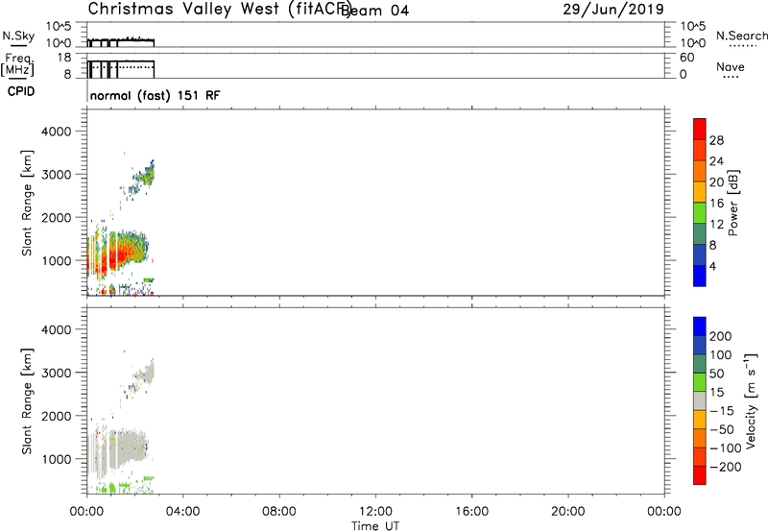Viewport: 768px width, 532px height.
Task: Click the 'Christmas Valley West (fitACF)' title
Action: (219, 10)
